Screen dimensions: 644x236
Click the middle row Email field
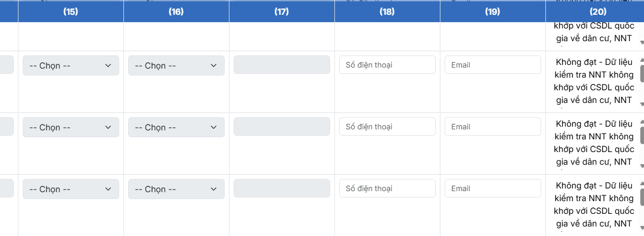click(493, 127)
